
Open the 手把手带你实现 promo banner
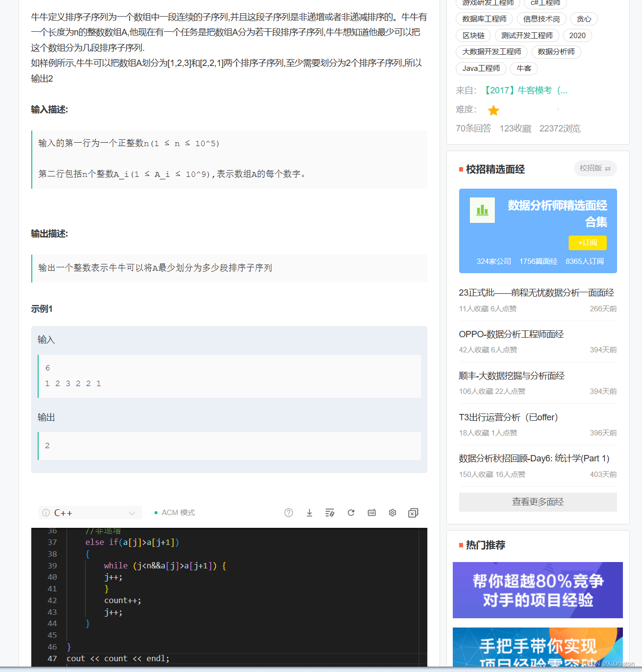click(x=538, y=647)
